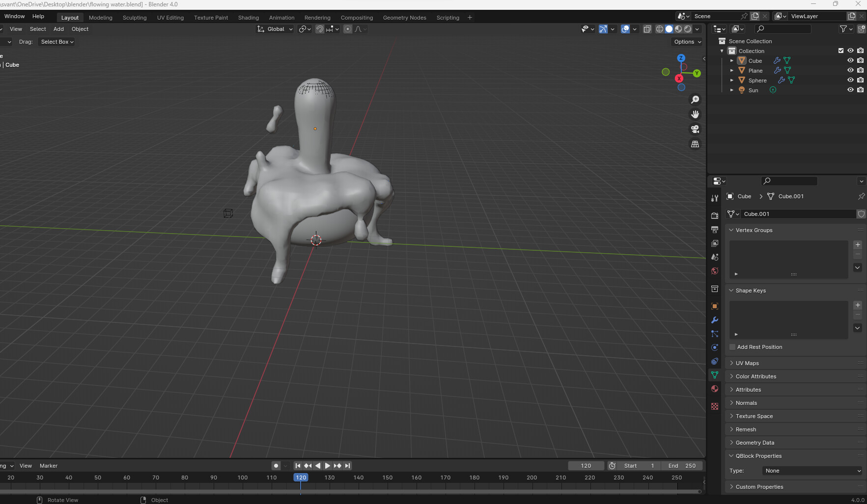This screenshot has width=867, height=504.
Task: Open the Texture properties tab
Action: [715, 406]
